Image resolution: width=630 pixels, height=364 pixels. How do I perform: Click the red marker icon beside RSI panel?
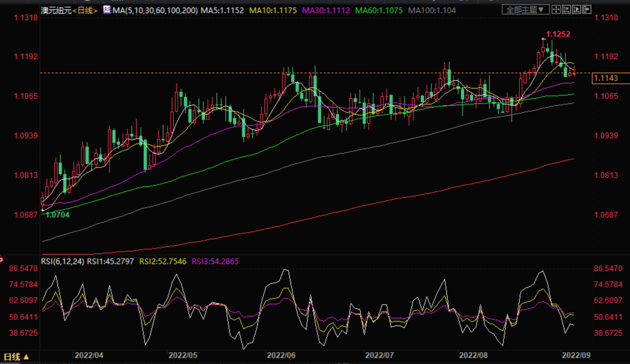pyautogui.click(x=1, y=259)
